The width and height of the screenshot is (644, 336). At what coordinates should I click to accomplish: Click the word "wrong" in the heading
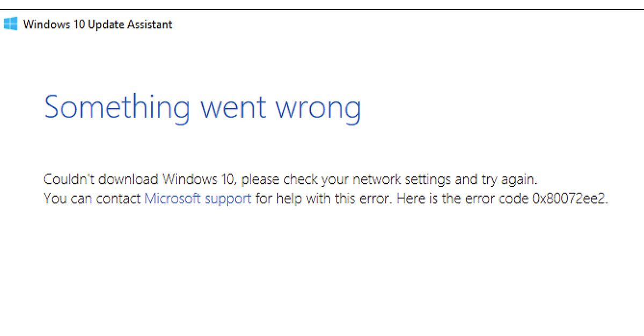pos(318,108)
